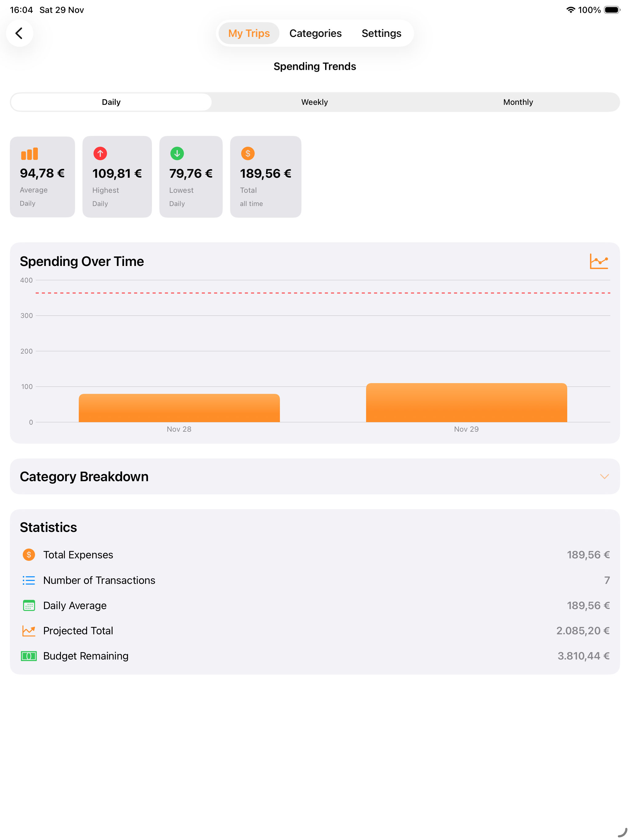
Task: Tap the green Lowest Daily arrow icon
Action: (x=177, y=153)
